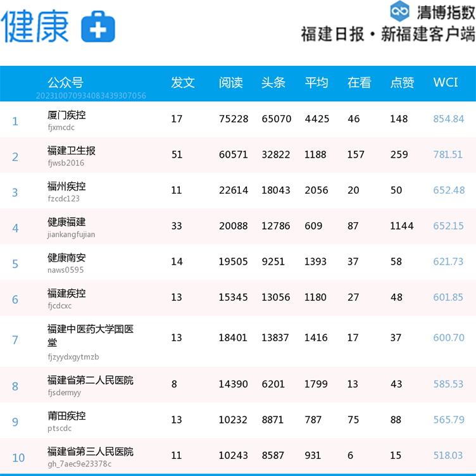This screenshot has width=476, height=476.
Task: Click read count 75228
Action: click(234, 119)
